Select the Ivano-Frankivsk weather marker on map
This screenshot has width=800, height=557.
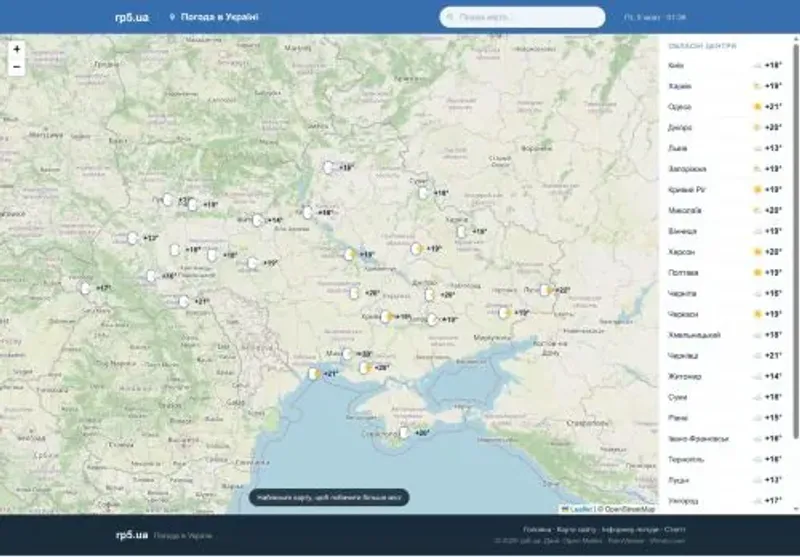[x=160, y=276]
